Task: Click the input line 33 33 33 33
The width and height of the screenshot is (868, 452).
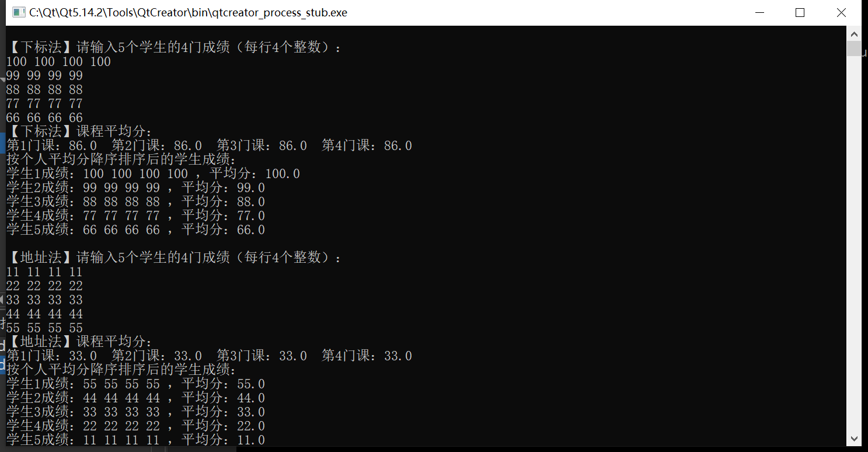Action: [x=44, y=300]
